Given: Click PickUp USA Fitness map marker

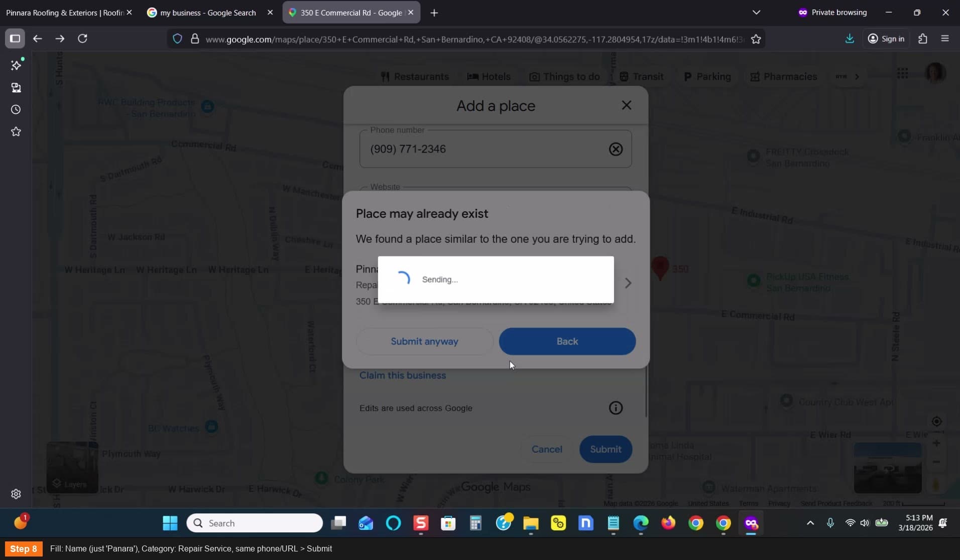Looking at the screenshot, I should tap(754, 281).
